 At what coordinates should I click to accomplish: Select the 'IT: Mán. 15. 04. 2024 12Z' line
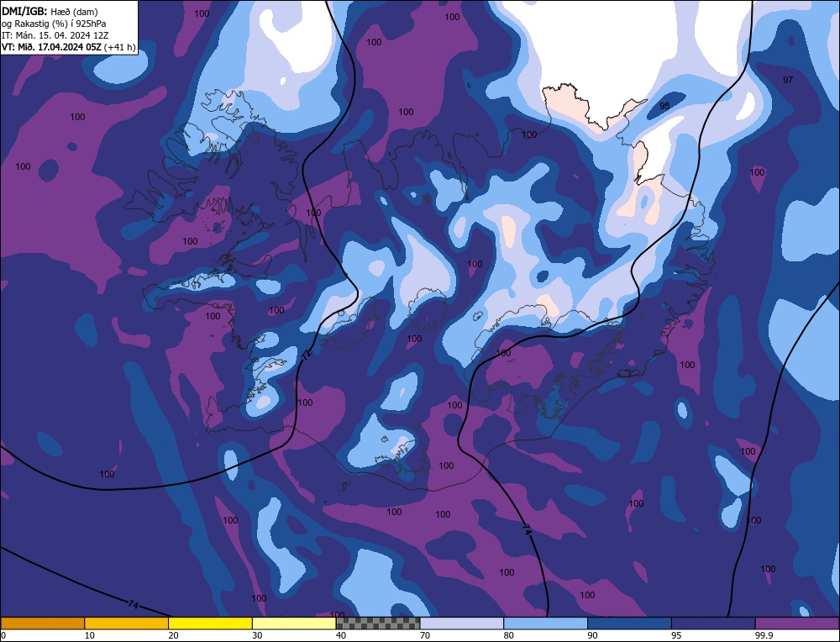coord(55,34)
